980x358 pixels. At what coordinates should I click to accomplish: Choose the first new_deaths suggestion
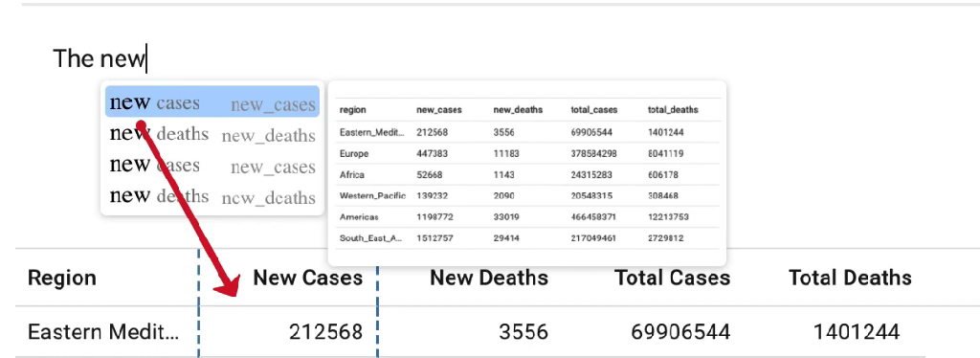[212, 134]
